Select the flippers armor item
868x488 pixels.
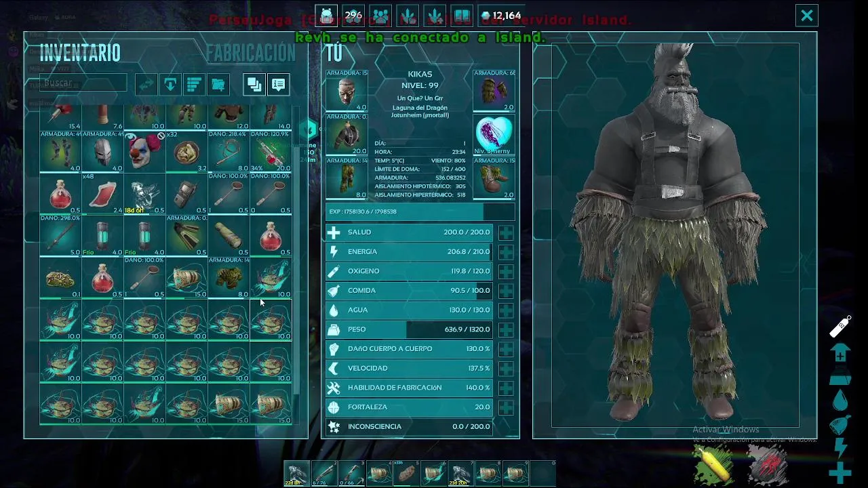point(186,236)
